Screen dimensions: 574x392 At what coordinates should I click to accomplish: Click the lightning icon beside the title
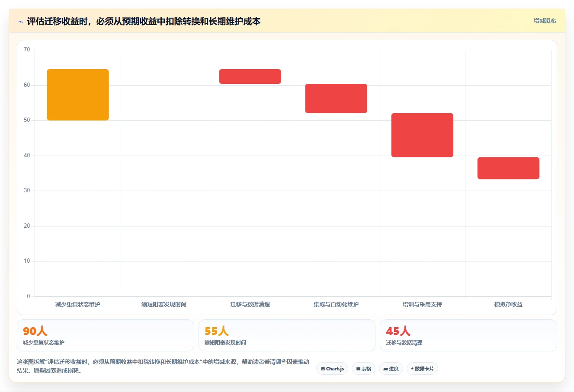[20, 22]
